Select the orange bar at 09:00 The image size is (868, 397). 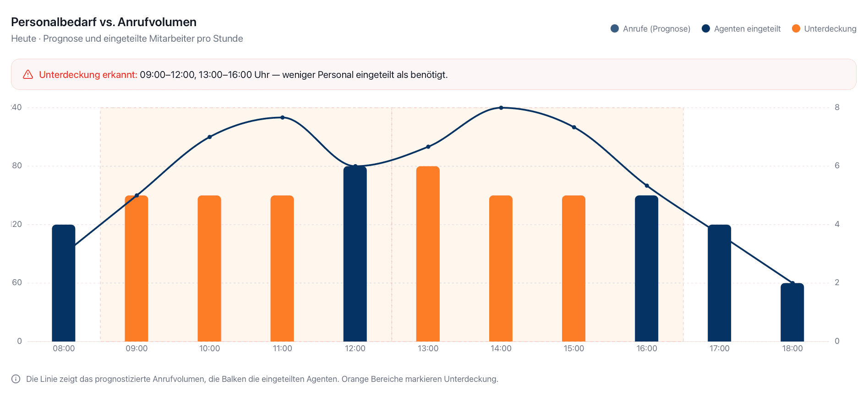tap(136, 268)
